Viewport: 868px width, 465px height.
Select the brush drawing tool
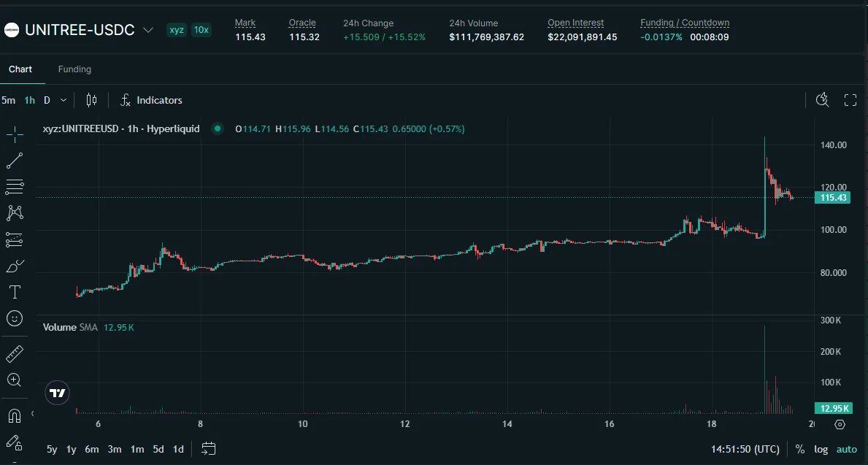click(x=15, y=266)
